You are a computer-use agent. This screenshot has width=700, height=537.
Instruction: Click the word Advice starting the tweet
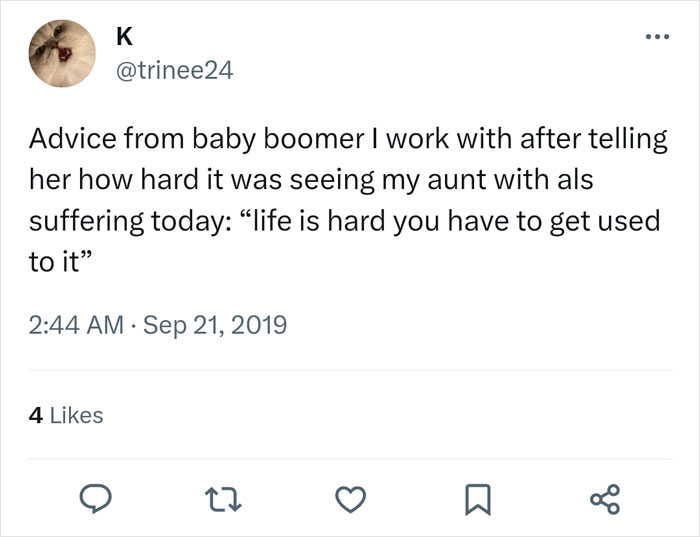[x=68, y=140]
